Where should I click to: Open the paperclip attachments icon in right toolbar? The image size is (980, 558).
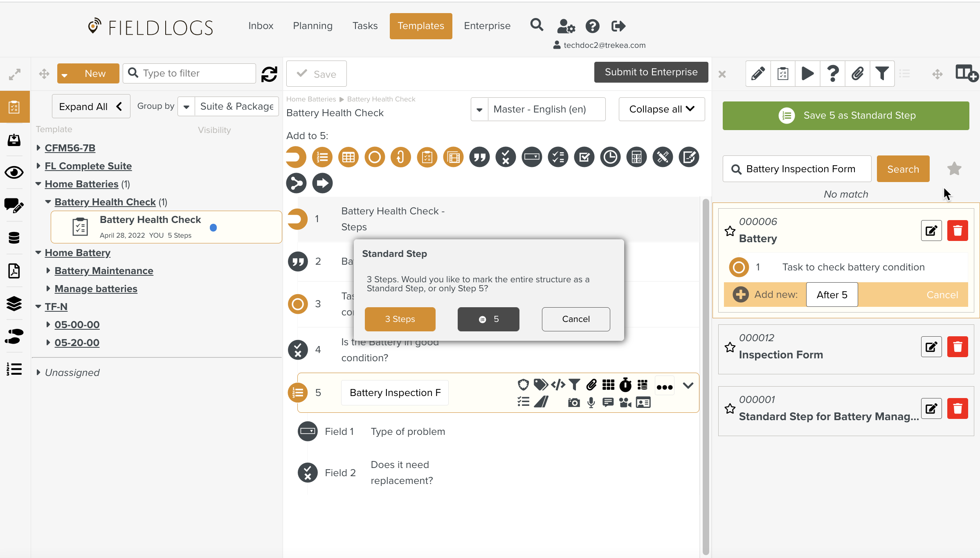pos(857,74)
